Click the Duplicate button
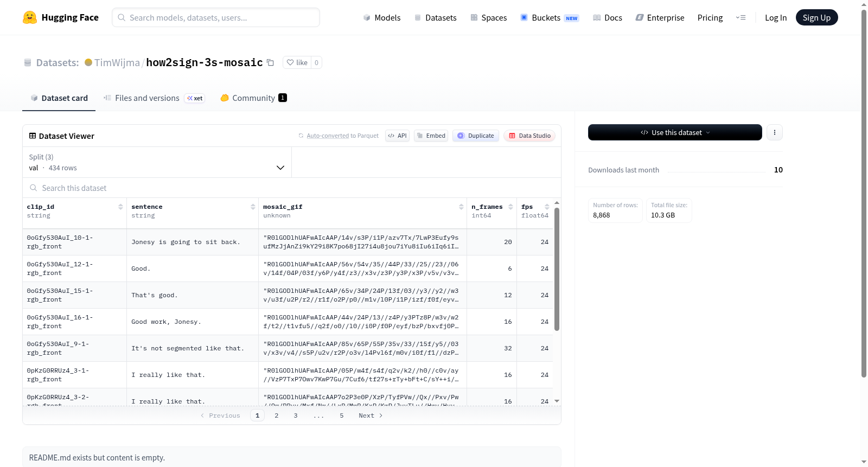 (476, 136)
